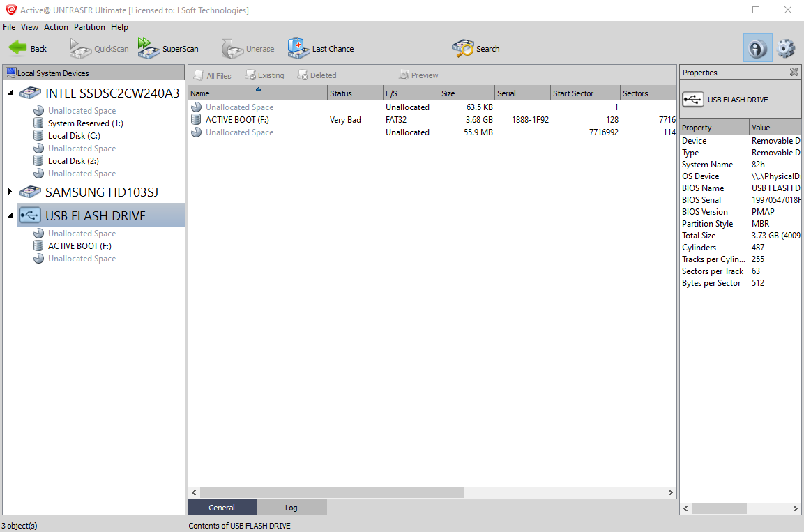The height and width of the screenshot is (532, 804).
Task: Sort list by Name column header
Action: click(257, 93)
